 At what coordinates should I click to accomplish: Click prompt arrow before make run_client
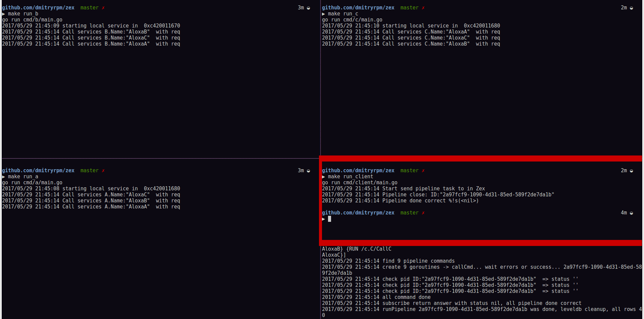pyautogui.click(x=323, y=177)
